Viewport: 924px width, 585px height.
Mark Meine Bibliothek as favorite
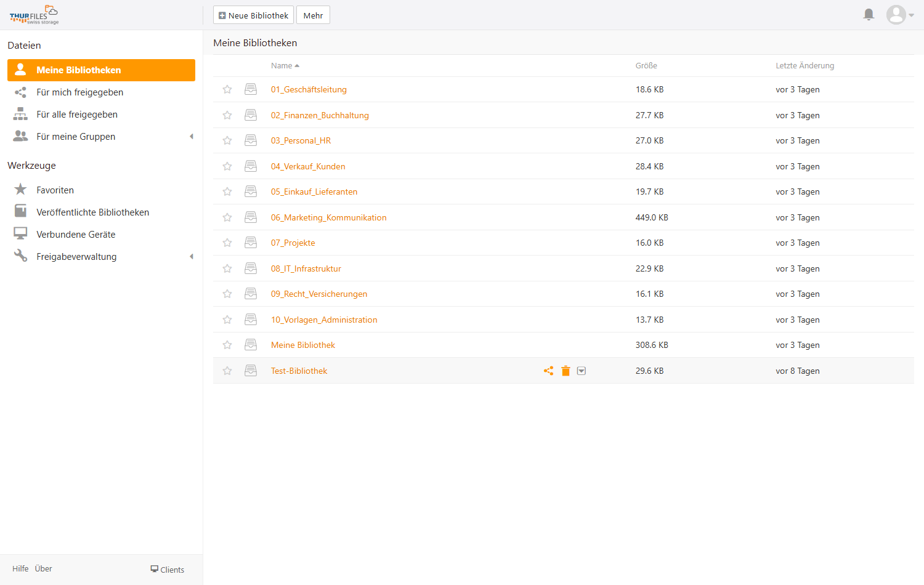pyautogui.click(x=227, y=345)
